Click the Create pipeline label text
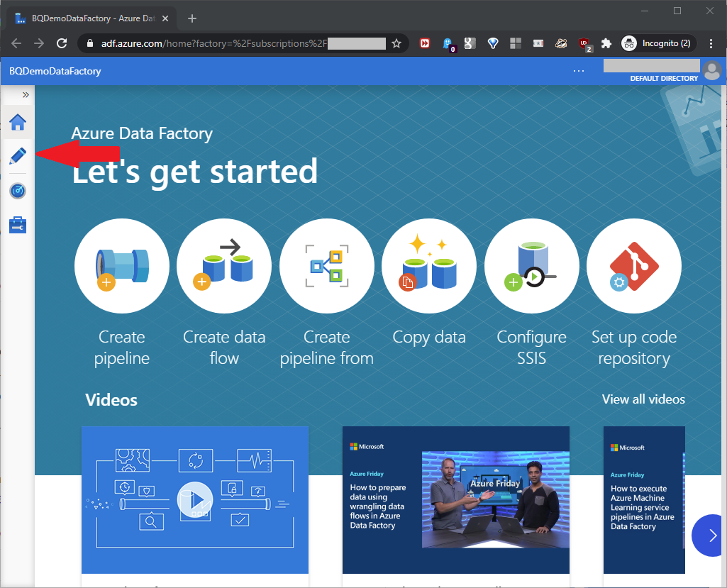 tap(121, 348)
